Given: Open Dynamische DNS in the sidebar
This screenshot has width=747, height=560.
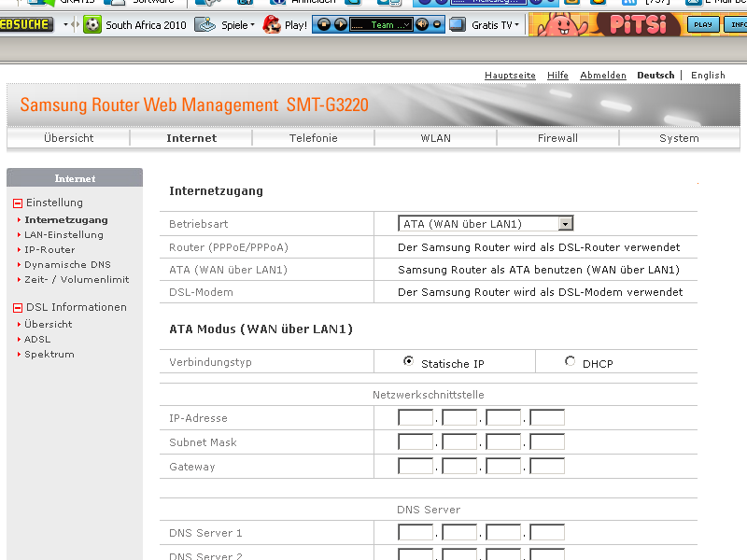Looking at the screenshot, I should pyautogui.click(x=67, y=264).
